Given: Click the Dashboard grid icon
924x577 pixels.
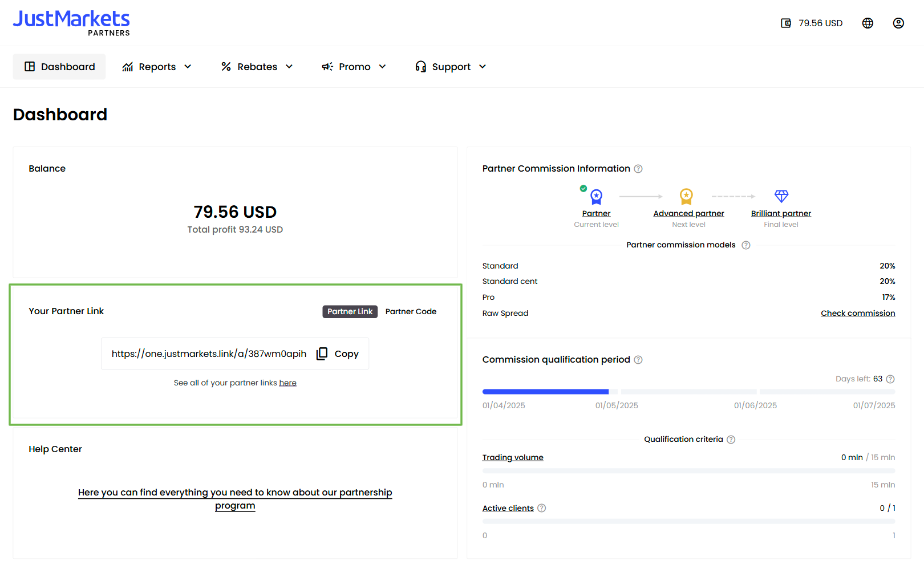Looking at the screenshot, I should (x=30, y=67).
